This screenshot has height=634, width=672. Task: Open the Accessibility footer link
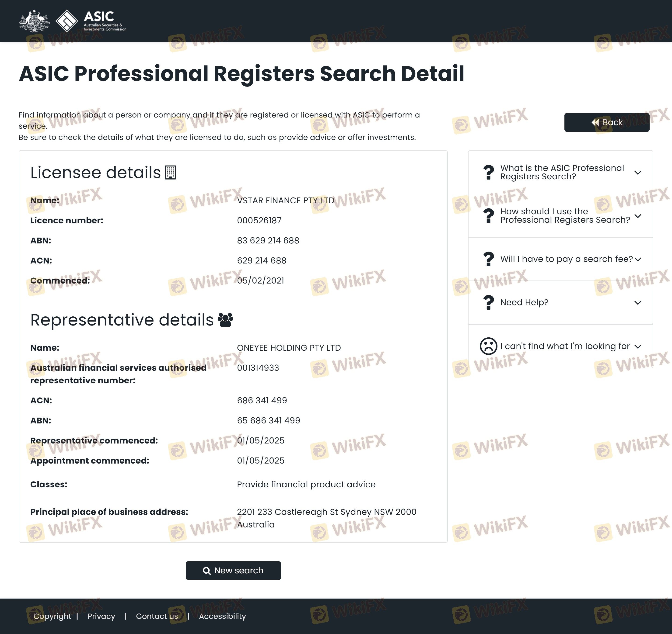coord(222,616)
